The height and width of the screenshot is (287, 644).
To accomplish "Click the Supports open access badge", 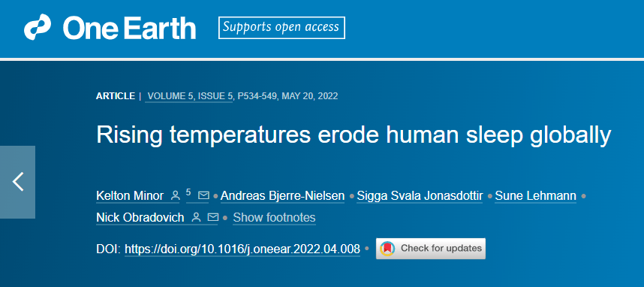I will [x=281, y=28].
